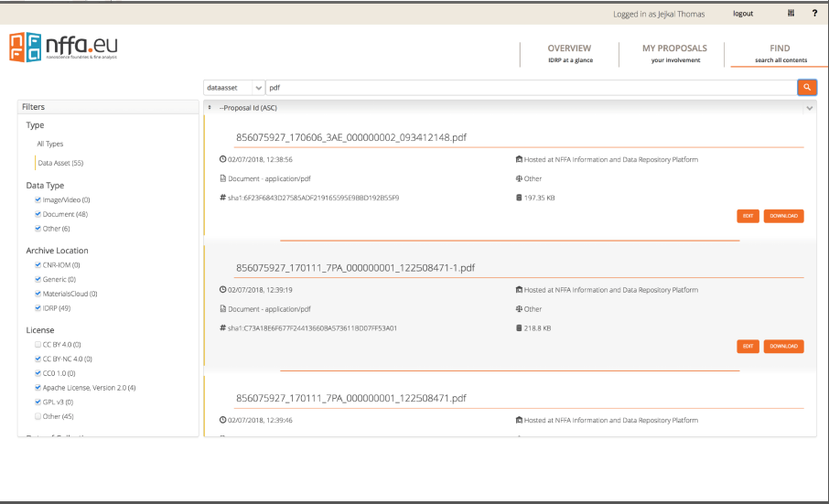The image size is (829, 504).
Task: Click the sha1 hash icon of the first result
Action: (x=222, y=198)
